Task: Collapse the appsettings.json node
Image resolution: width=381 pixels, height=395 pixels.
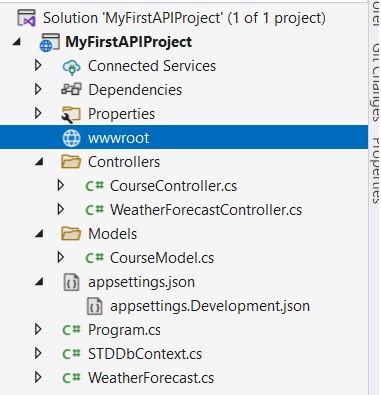Action: 40,282
